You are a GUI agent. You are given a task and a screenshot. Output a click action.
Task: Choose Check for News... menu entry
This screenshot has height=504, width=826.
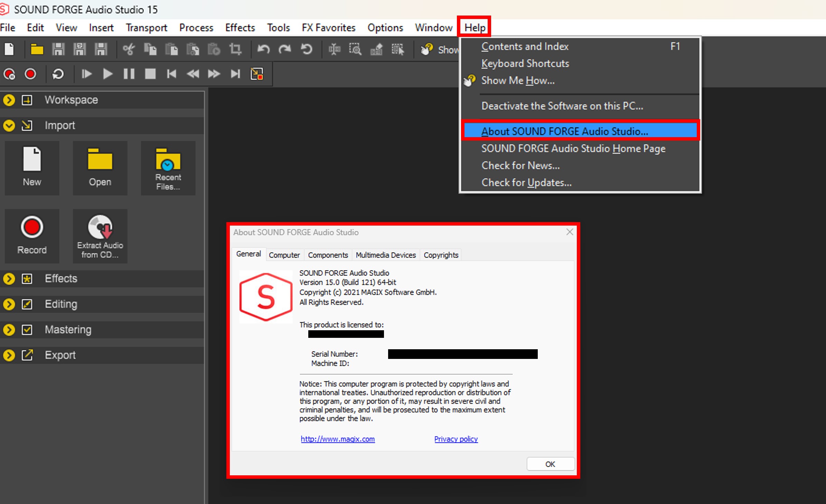point(580,165)
